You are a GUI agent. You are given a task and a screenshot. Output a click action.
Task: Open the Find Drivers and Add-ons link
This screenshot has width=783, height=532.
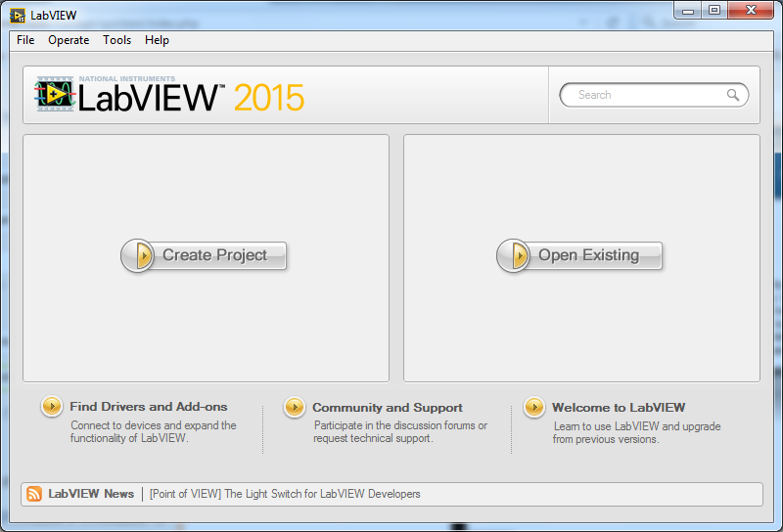click(149, 407)
